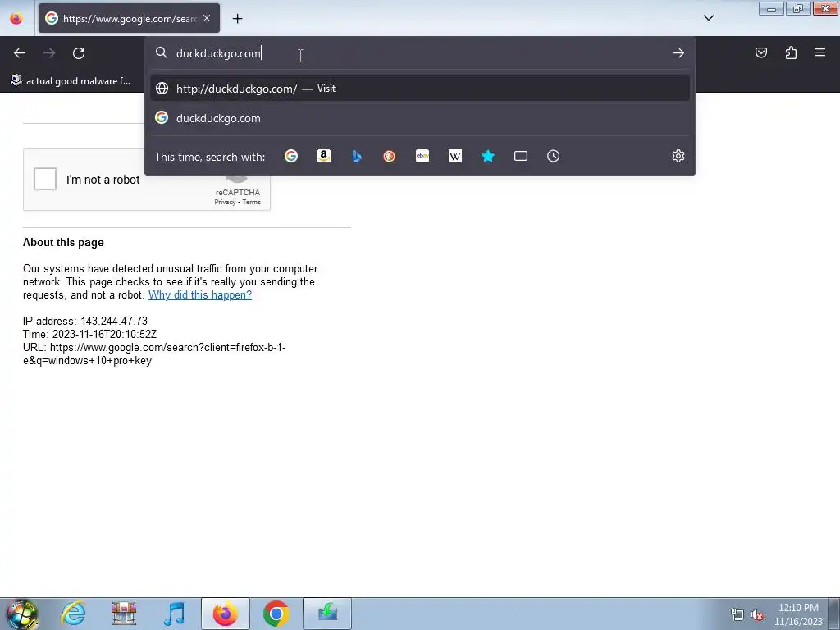Search this time with Google

click(x=291, y=156)
